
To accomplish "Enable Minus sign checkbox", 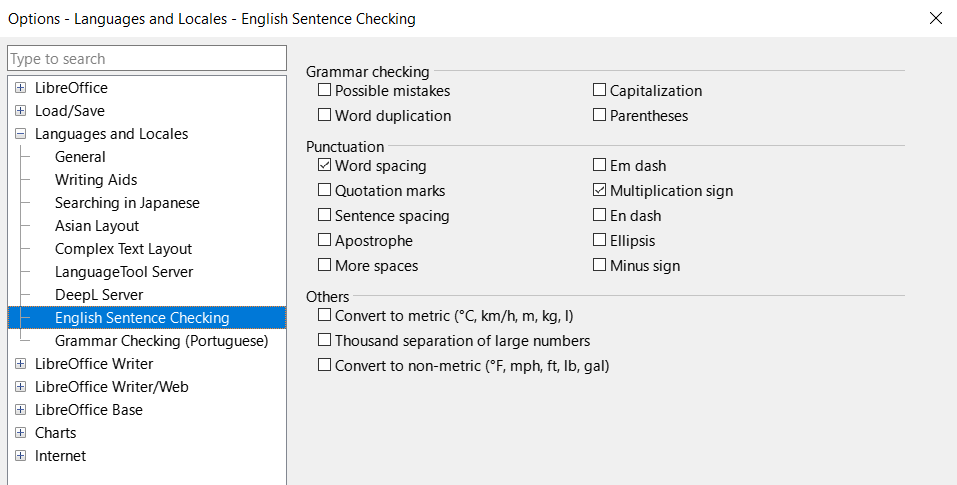I will click(x=599, y=265).
